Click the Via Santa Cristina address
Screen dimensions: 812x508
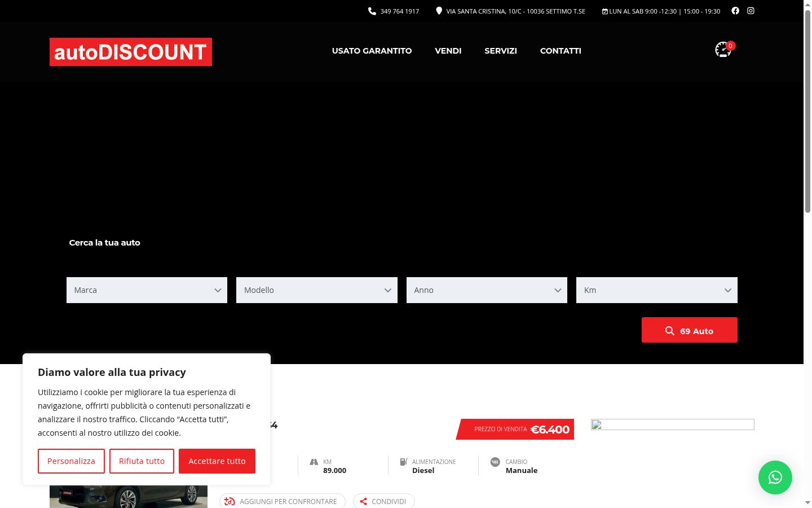point(515,11)
